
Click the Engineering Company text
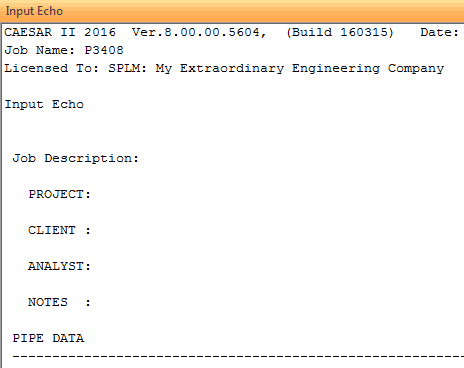[x=368, y=68]
